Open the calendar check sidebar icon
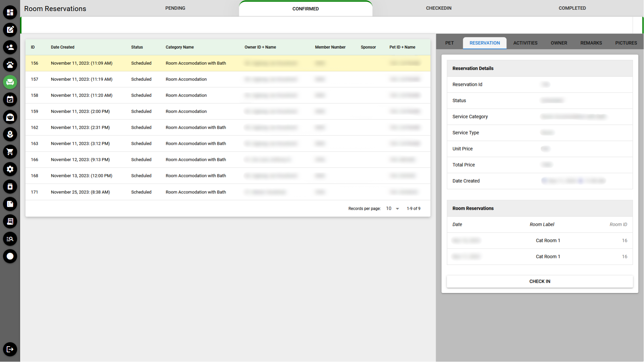This screenshot has width=644, height=362. pyautogui.click(x=10, y=100)
